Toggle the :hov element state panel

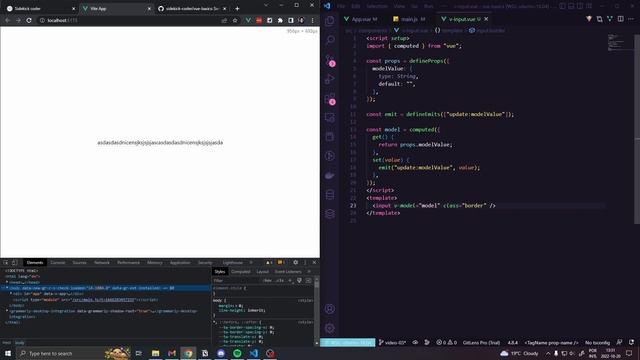267,280
